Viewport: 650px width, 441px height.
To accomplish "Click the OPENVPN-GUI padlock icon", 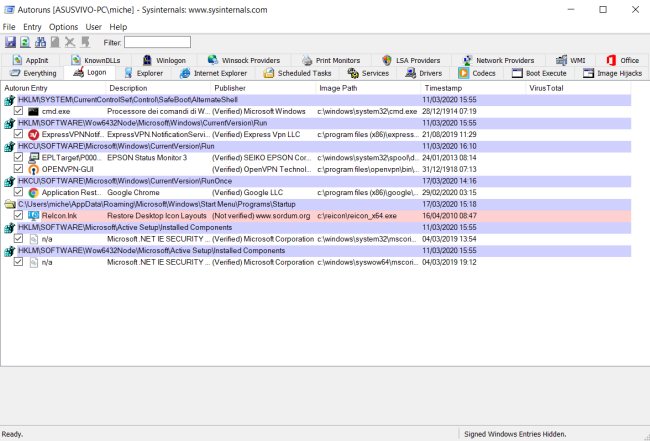I will pyautogui.click(x=33, y=170).
